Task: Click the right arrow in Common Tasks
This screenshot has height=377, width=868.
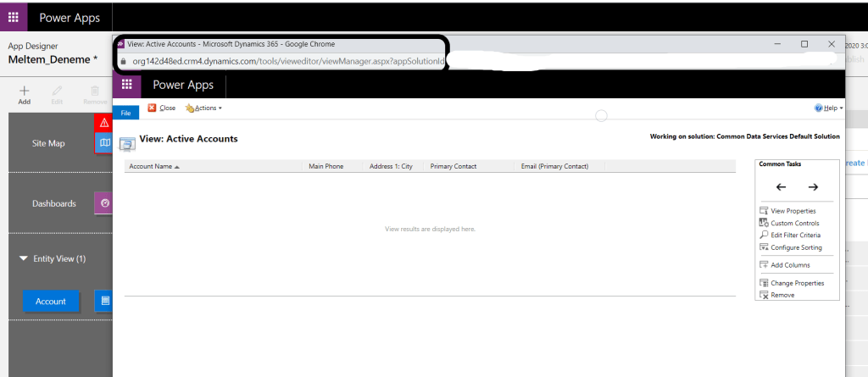Action: (813, 187)
